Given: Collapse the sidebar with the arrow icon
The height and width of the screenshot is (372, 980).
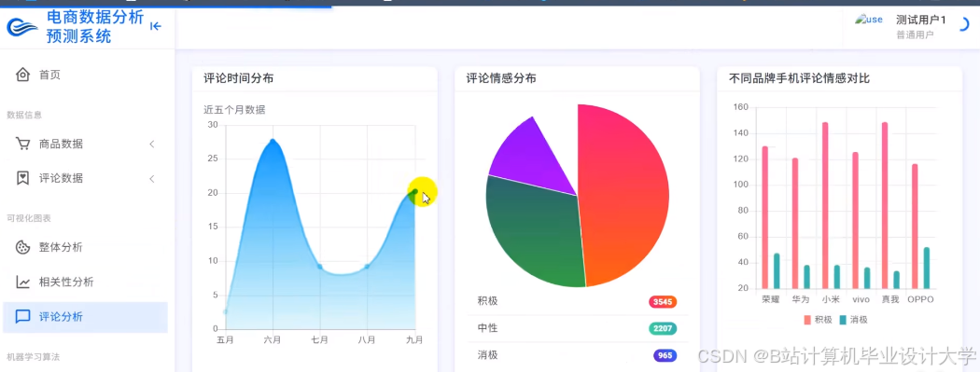Looking at the screenshot, I should [156, 26].
